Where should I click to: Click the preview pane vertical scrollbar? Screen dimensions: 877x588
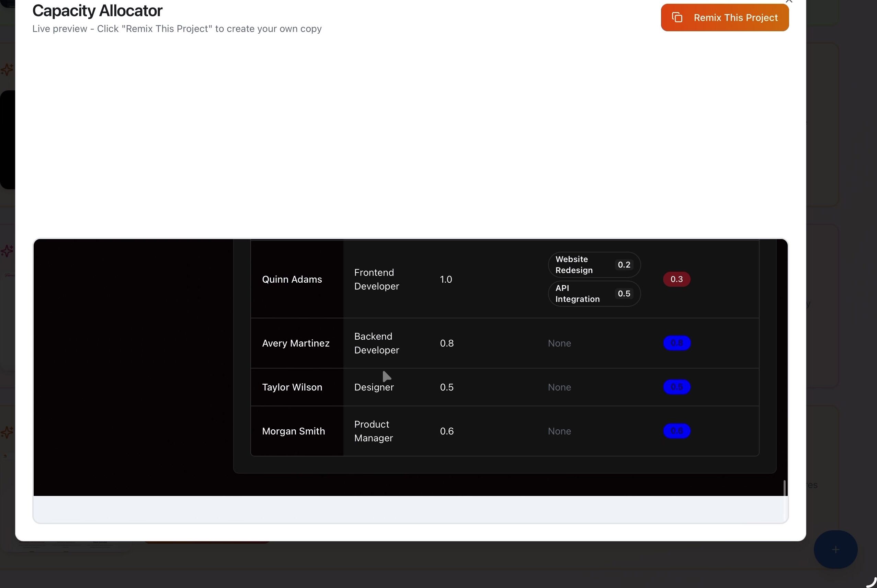(x=784, y=488)
